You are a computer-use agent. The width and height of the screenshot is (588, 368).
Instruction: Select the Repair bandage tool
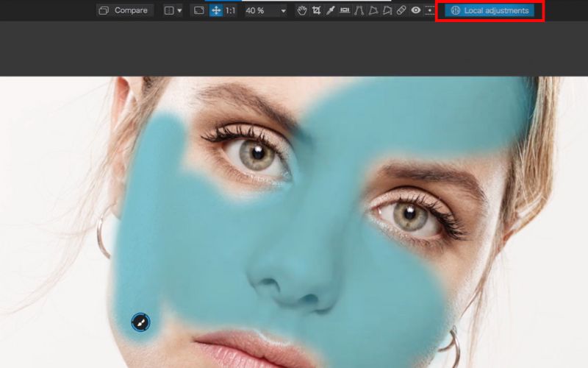tap(401, 10)
